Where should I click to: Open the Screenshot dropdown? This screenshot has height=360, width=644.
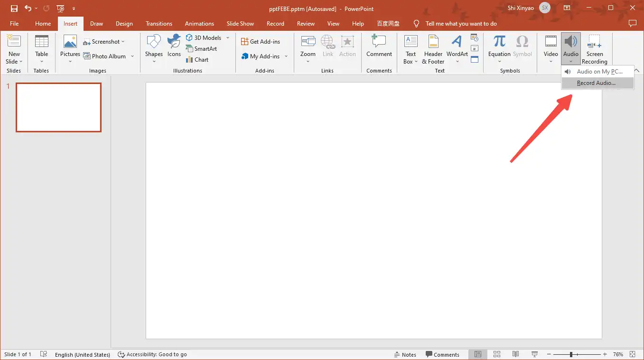point(104,42)
